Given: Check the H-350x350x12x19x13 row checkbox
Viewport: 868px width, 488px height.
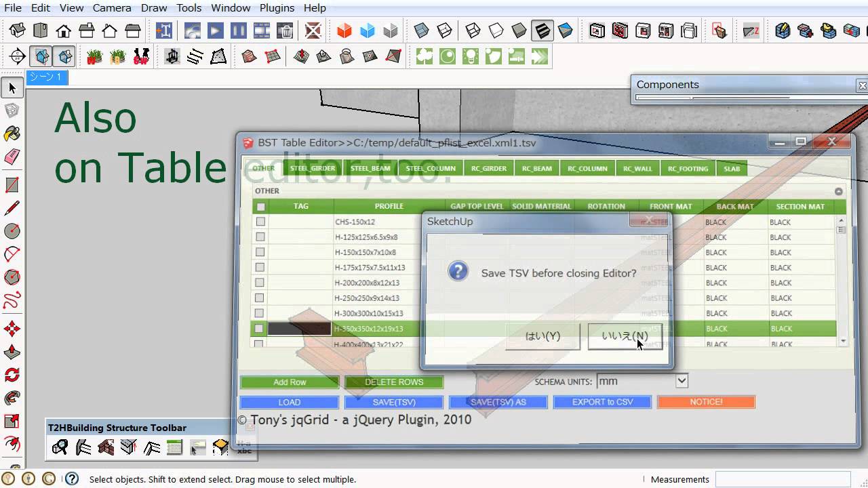Looking at the screenshot, I should (260, 329).
